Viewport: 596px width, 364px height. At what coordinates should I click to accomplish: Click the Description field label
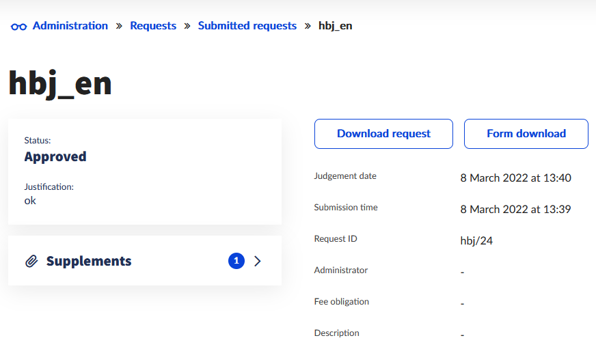(336, 333)
